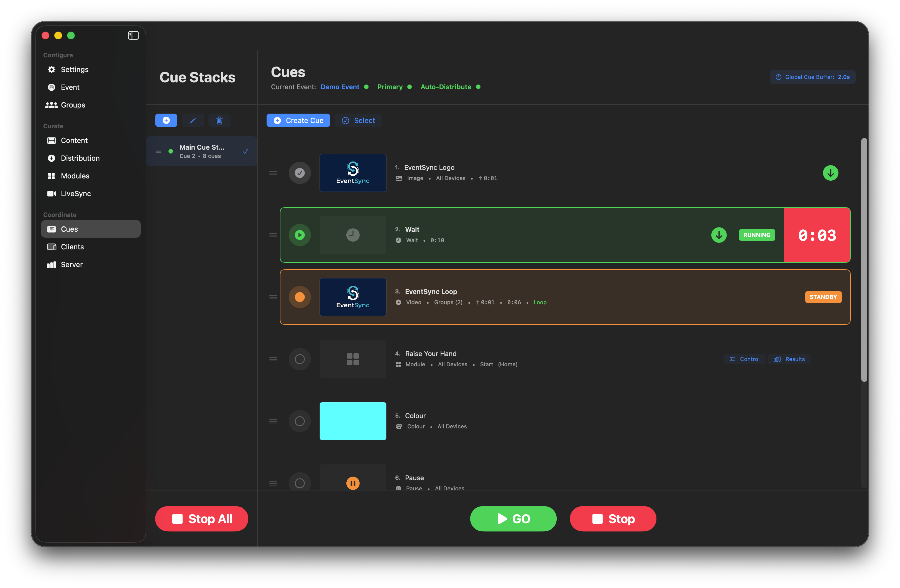This screenshot has width=900, height=588.
Task: Click the EventSync Logo cue status circle
Action: coord(300,173)
